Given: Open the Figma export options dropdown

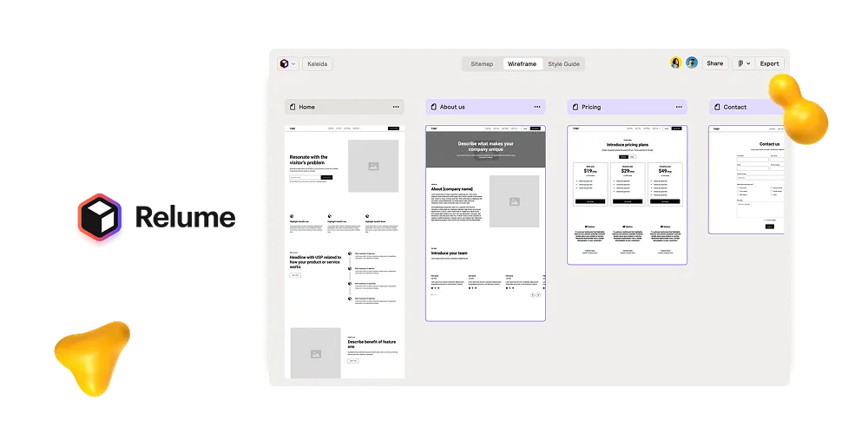Looking at the screenshot, I should 743,63.
